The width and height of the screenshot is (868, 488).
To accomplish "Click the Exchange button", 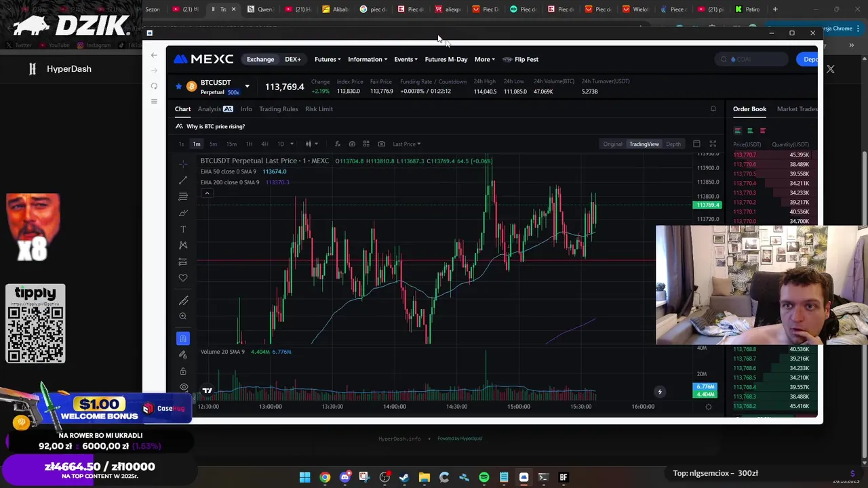I will coord(260,59).
